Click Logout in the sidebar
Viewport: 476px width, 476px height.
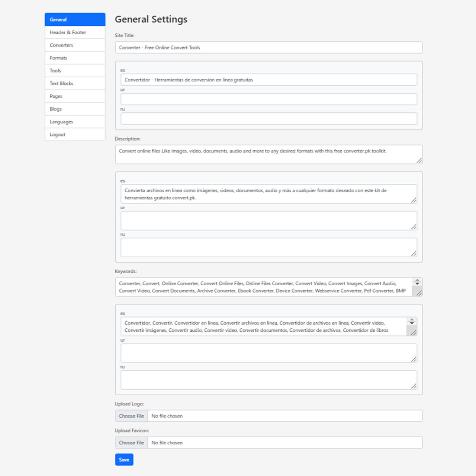(x=75, y=135)
